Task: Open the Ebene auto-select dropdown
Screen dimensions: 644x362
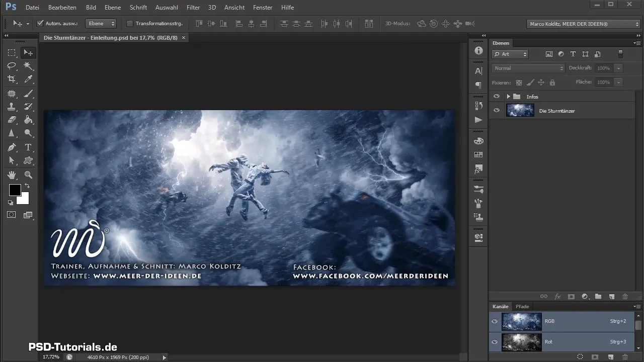Action: click(101, 24)
